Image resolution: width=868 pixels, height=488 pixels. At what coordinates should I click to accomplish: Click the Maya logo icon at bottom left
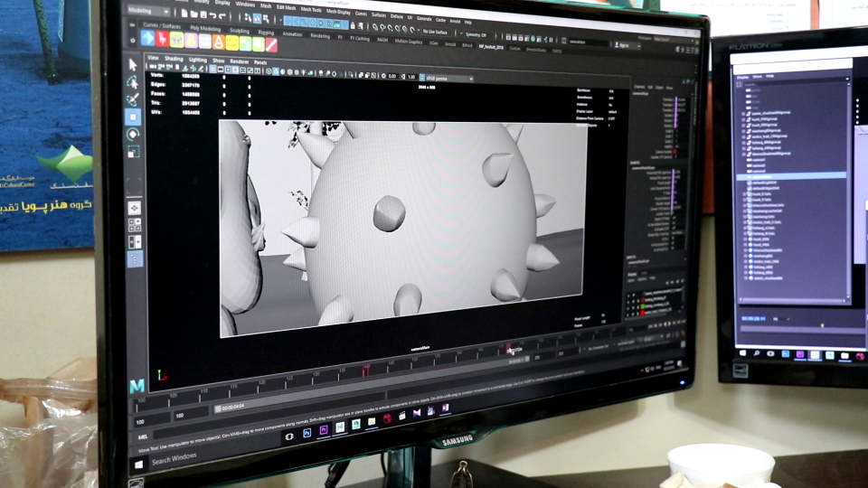137,385
